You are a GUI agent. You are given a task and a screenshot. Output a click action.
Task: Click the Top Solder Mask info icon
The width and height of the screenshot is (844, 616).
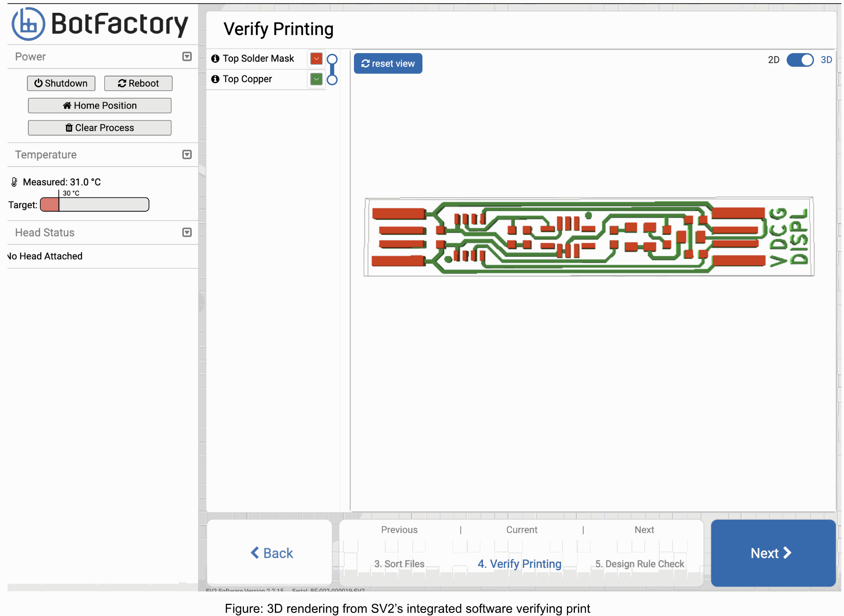pos(215,59)
